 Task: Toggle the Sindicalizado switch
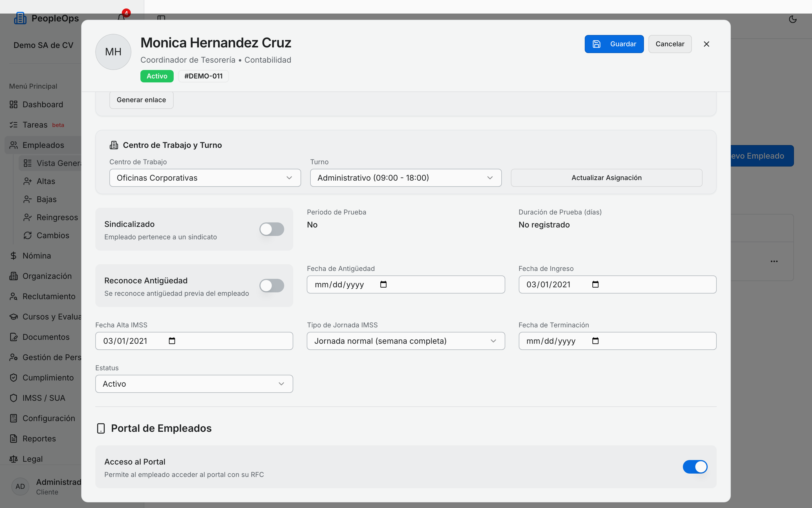(x=272, y=229)
